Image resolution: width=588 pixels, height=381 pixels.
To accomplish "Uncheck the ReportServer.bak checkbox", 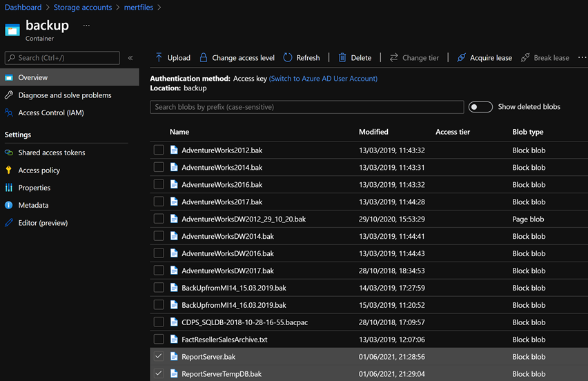I will [x=159, y=357].
